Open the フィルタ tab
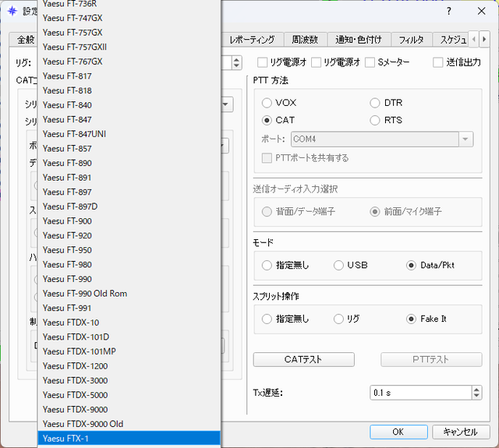This screenshot has width=499, height=448. pos(411,40)
